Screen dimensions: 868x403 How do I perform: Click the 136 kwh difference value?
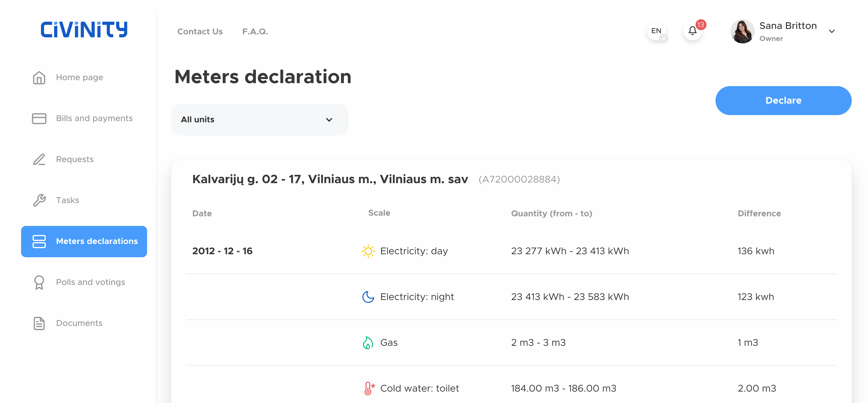coord(756,251)
